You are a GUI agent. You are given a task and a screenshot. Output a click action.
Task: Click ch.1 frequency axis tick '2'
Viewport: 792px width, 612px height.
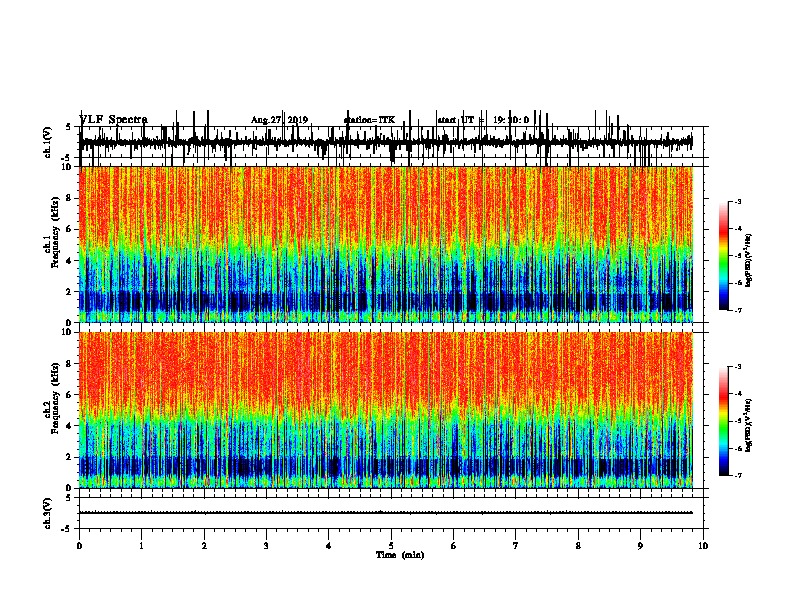pyautogui.click(x=70, y=291)
